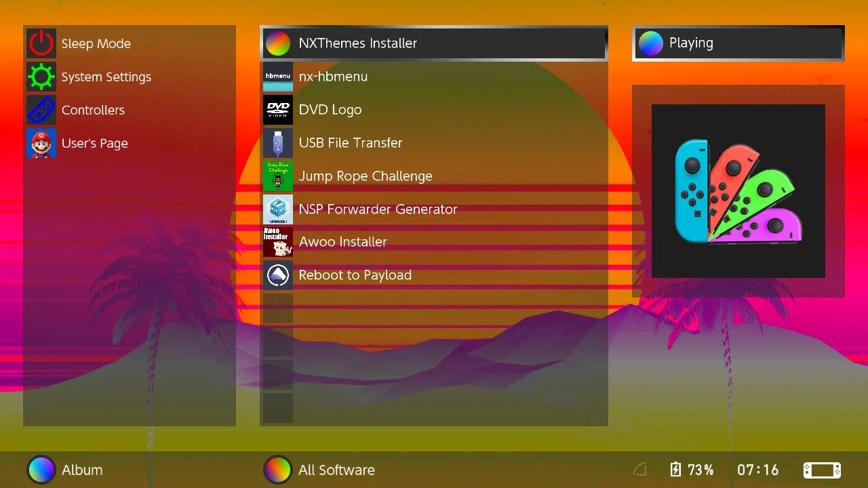Click the Switch console icon in status bar
Viewport: 868px width, 488px height.
tap(822, 470)
